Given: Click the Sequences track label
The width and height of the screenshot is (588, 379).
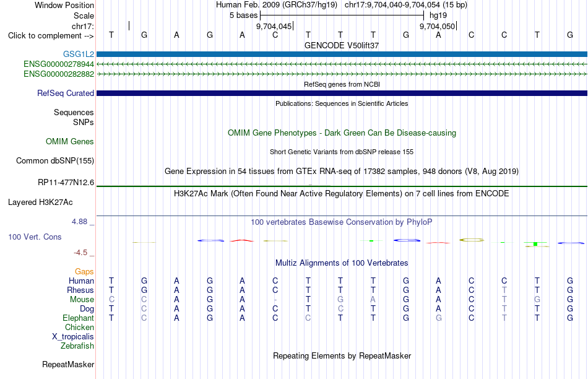Looking at the screenshot, I should click(74, 112).
